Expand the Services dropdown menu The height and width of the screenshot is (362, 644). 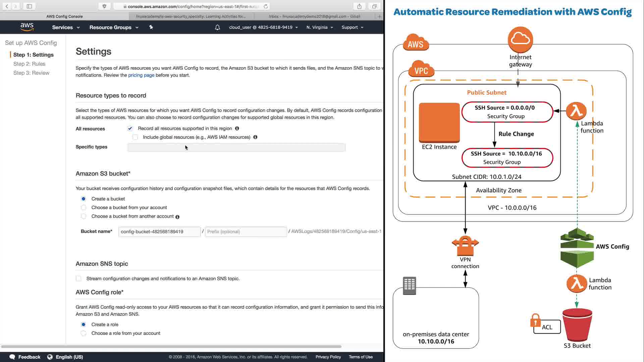point(66,27)
